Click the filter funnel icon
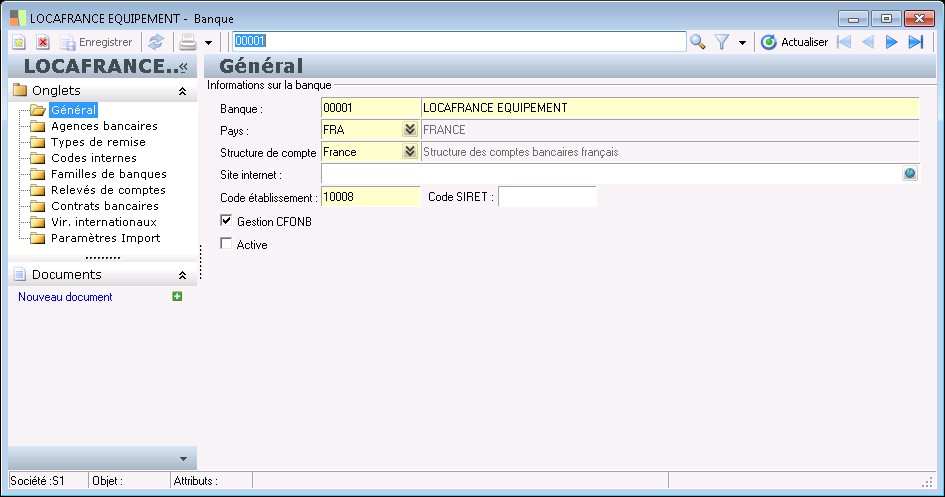Viewport: 945px width, 497px height. tap(721, 42)
